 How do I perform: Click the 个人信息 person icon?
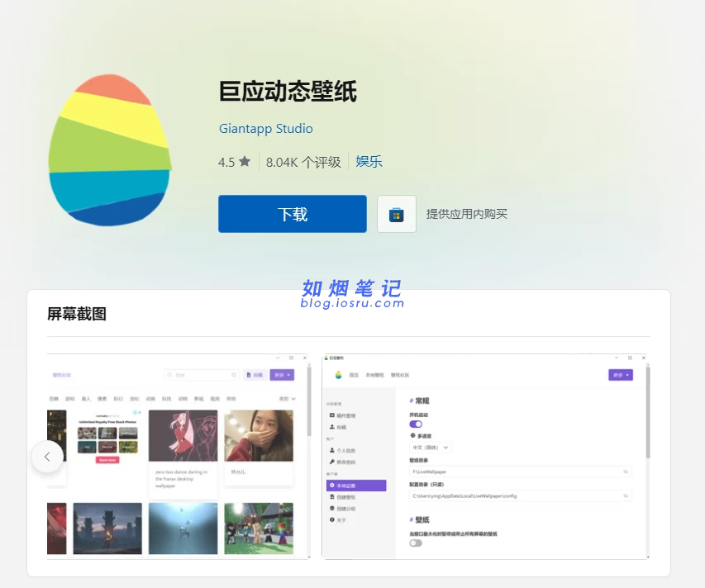332,450
